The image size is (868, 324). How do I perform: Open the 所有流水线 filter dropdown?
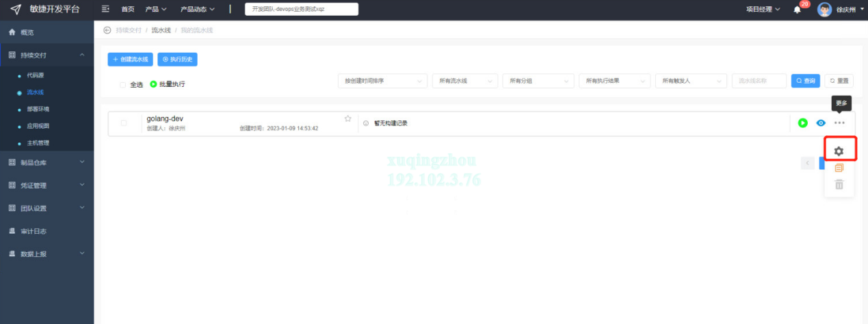click(x=464, y=81)
